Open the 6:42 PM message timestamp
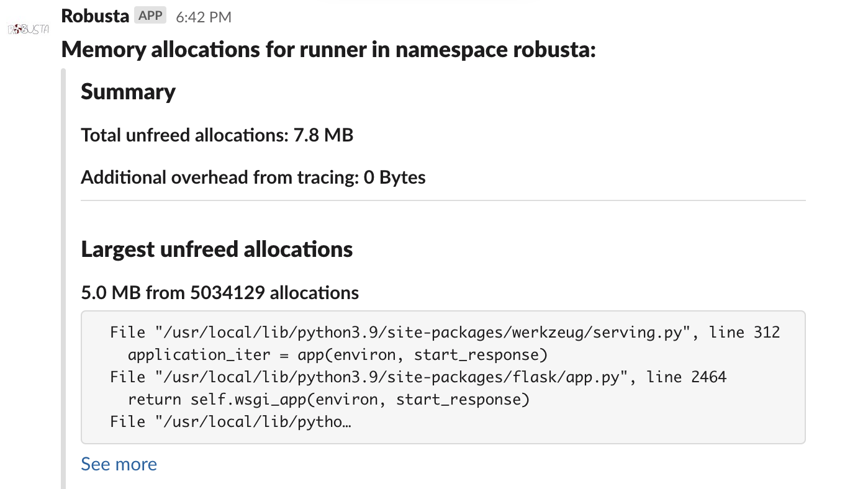The width and height of the screenshot is (868, 489). click(x=203, y=17)
